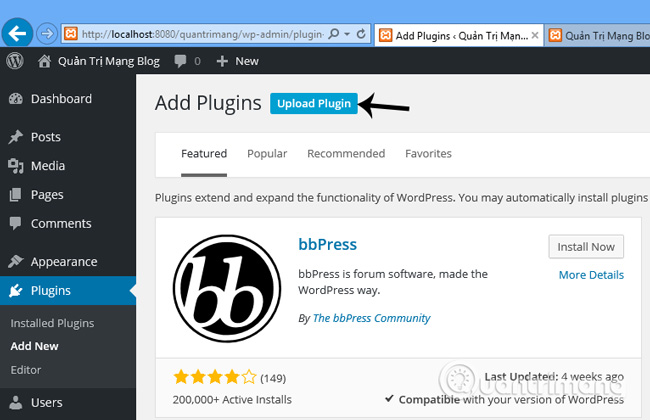650x420 pixels.
Task: Click the Users person icon
Action: 16,403
